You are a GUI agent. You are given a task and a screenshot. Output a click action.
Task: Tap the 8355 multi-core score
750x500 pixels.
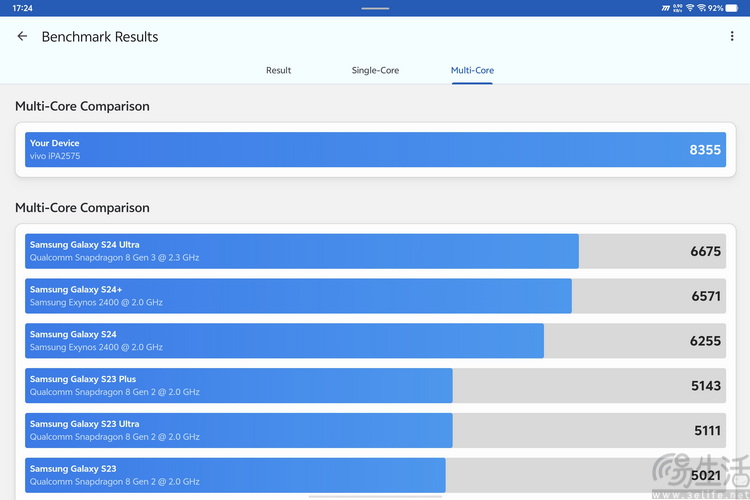point(705,150)
